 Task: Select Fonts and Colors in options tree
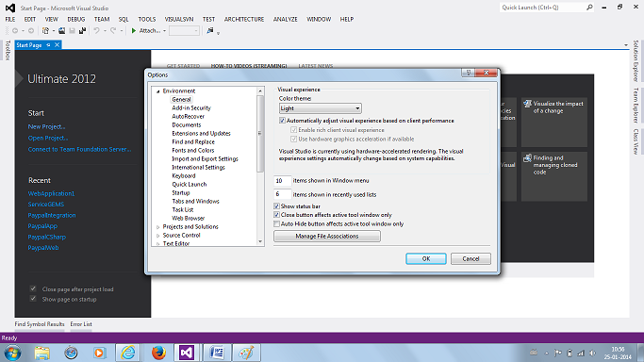(193, 150)
